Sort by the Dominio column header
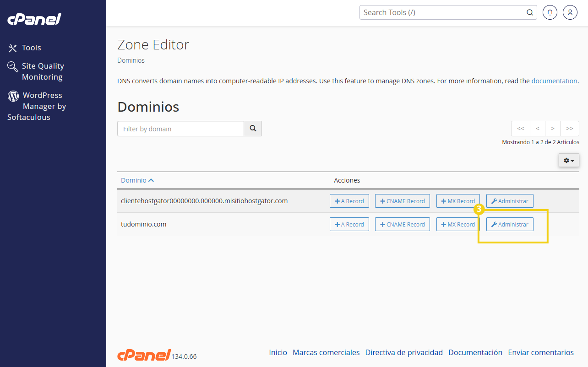588x367 pixels. (137, 180)
